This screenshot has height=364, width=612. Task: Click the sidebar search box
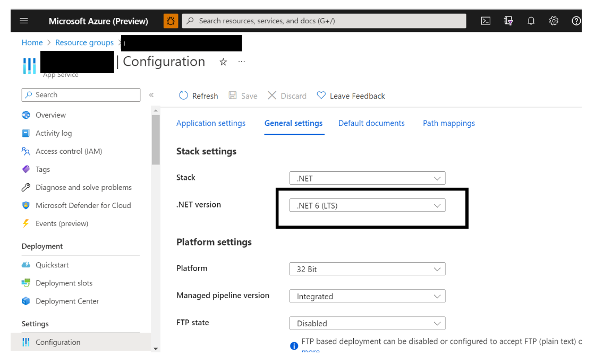tap(81, 94)
